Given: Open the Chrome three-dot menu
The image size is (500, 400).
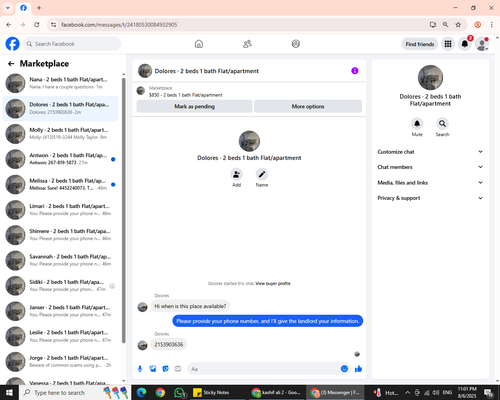Looking at the screenshot, I should click(x=492, y=25).
